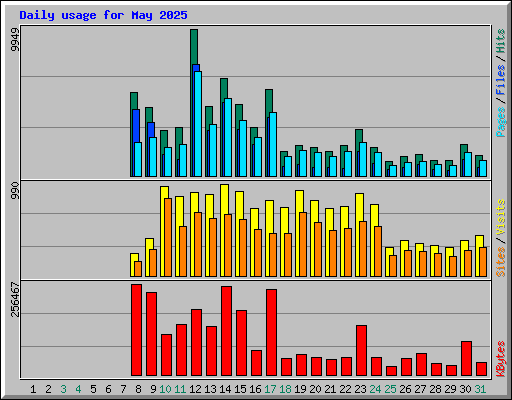
Task: Click the green Hits bar for day 23
Action: click(359, 136)
